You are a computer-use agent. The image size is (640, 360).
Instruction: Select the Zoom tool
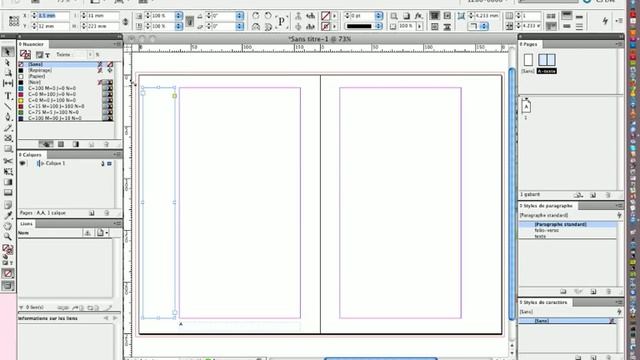point(8,237)
